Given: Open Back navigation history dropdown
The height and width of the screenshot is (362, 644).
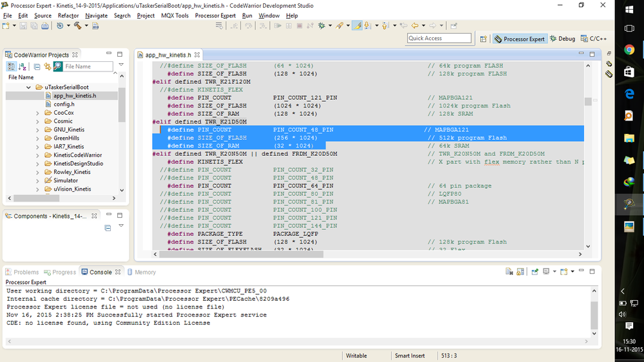Looking at the screenshot, I should pyautogui.click(x=424, y=26).
